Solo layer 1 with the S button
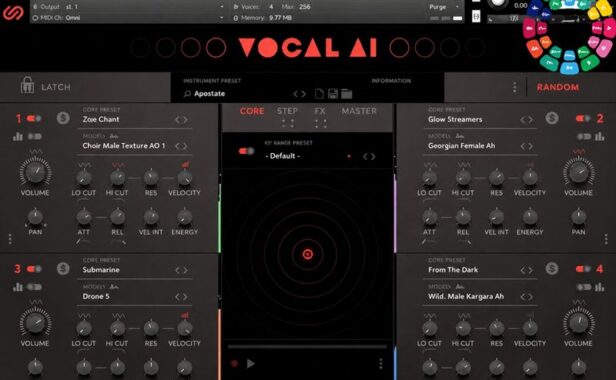The width and height of the screenshot is (616, 380). coord(63,118)
